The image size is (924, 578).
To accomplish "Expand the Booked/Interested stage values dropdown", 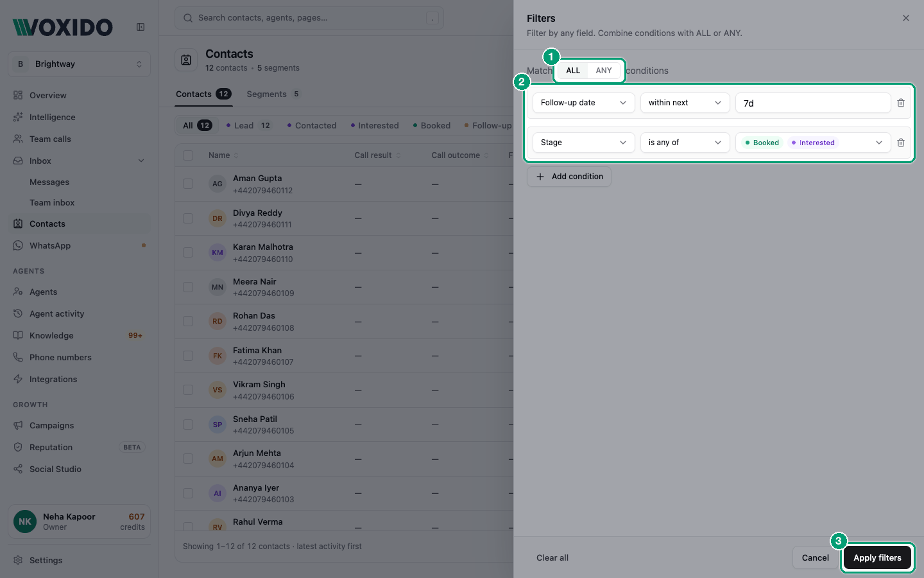I will pos(812,143).
